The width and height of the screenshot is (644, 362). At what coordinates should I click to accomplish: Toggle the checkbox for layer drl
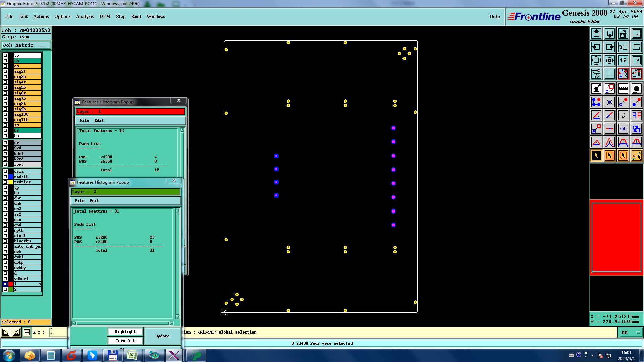tap(5, 143)
